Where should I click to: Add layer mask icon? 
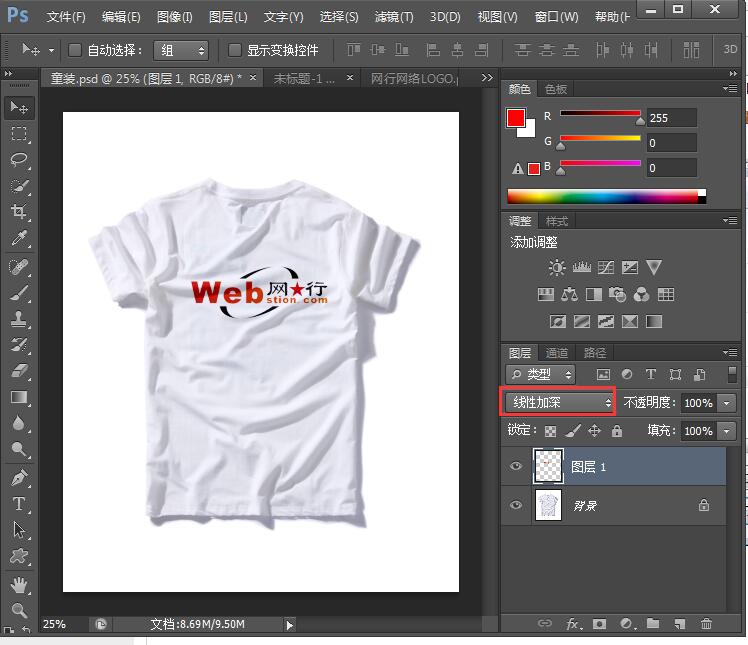pos(600,624)
